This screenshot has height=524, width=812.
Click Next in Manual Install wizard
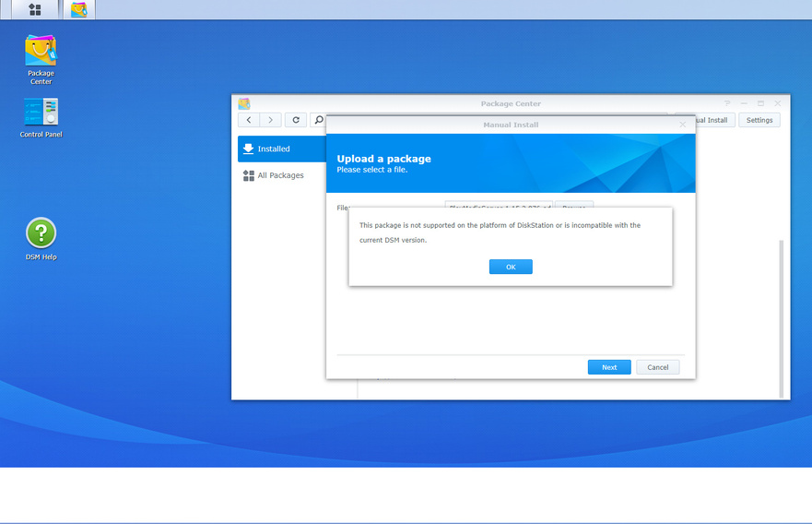pyautogui.click(x=609, y=367)
